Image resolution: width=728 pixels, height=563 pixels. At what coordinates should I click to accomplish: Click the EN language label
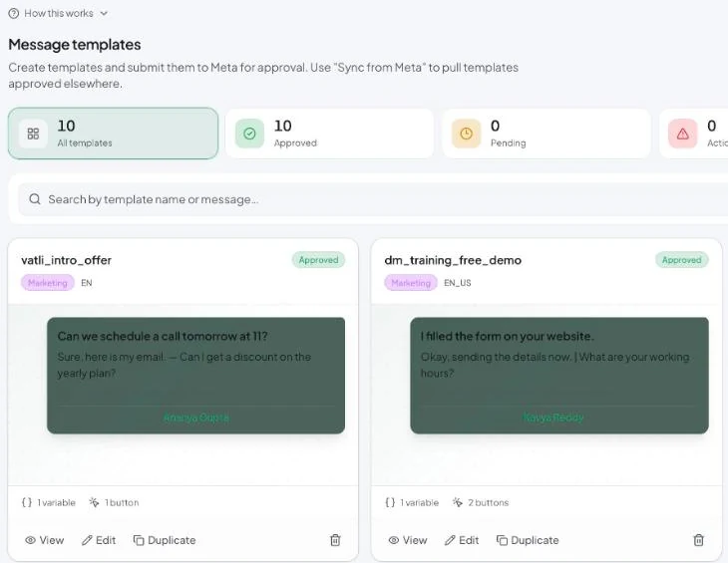87,283
